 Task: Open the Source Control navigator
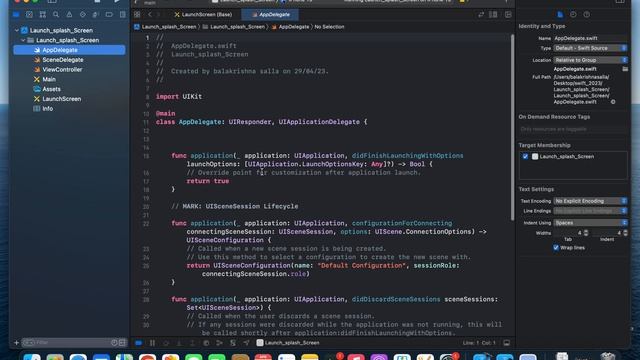click(29, 15)
